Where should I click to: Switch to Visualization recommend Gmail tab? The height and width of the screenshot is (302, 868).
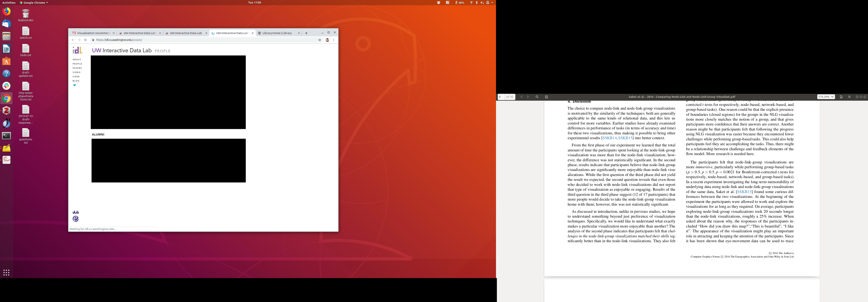(x=91, y=33)
